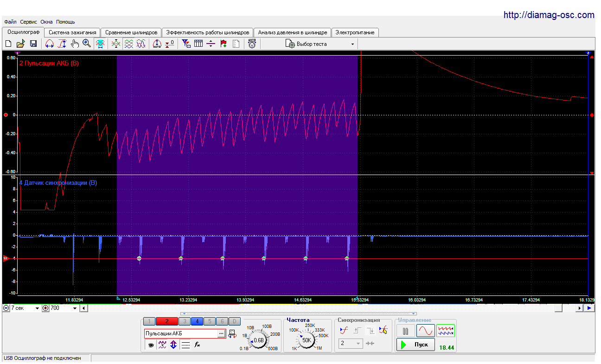Select the magnifier zoom tool

click(87, 44)
